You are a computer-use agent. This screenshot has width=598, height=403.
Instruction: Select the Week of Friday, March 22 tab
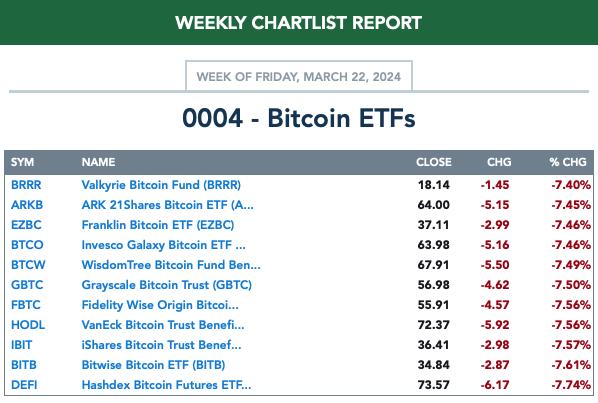tap(299, 76)
